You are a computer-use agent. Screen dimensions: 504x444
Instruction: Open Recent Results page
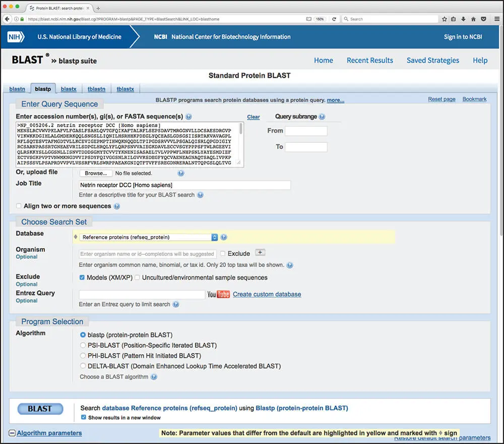369,61
